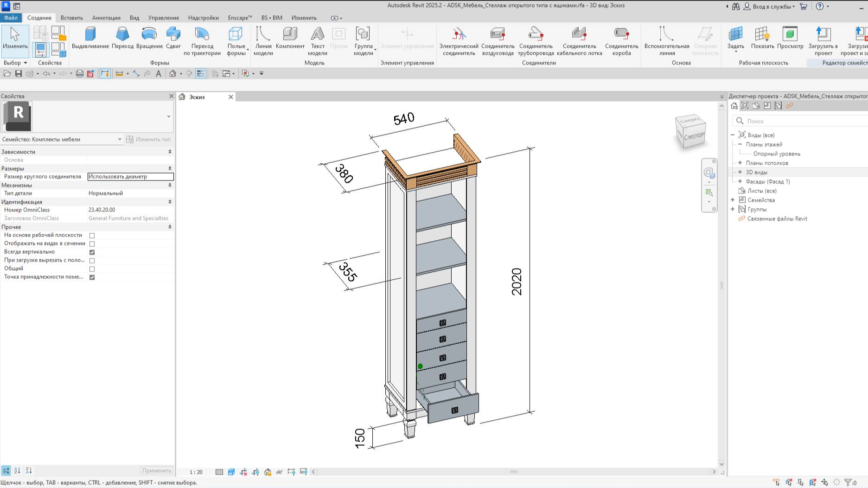Uncheck the Всегда вертикально checkbox
Viewport: 868px width, 488px height.
pos(92,252)
